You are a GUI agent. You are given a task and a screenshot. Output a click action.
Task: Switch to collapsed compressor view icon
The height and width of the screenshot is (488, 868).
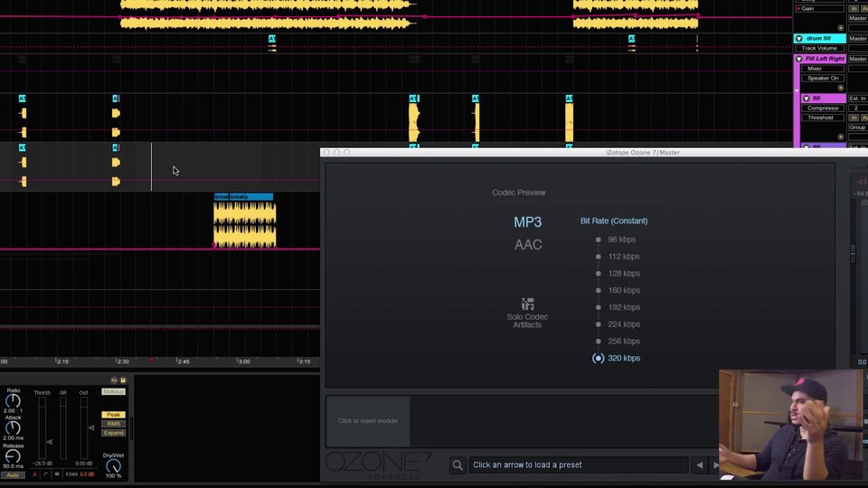[34, 474]
